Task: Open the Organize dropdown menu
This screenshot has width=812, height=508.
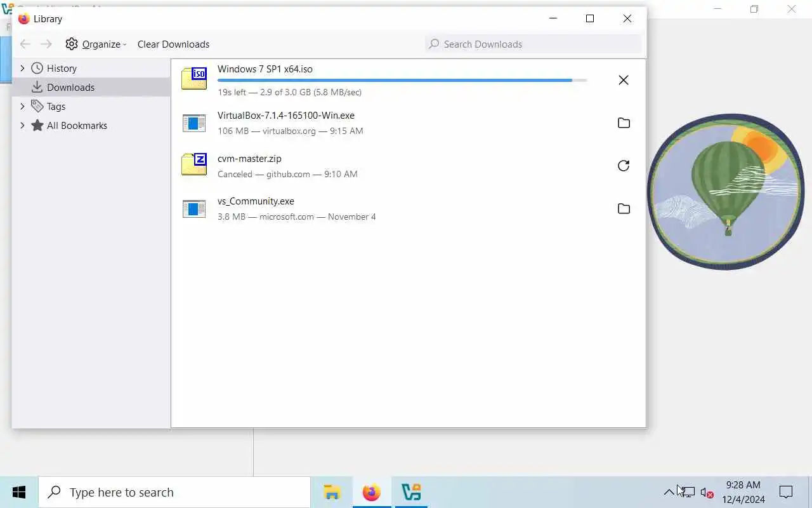Action: [96, 44]
